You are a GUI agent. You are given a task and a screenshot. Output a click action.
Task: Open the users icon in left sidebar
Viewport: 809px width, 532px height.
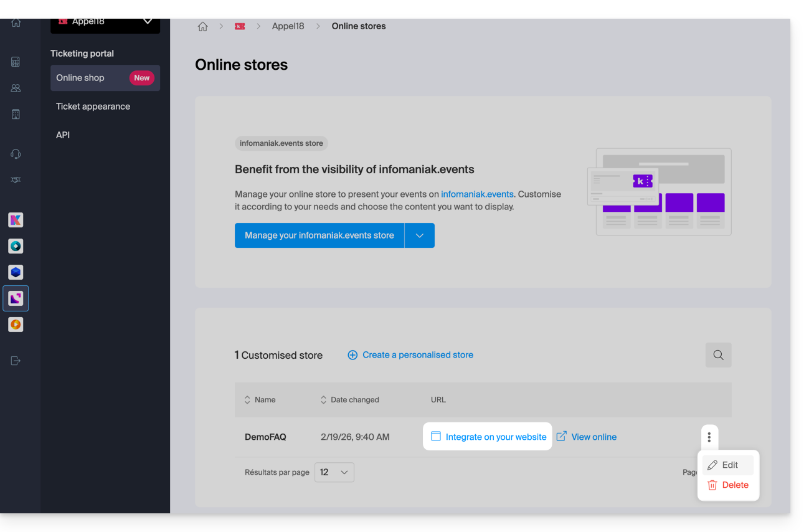coord(16,88)
